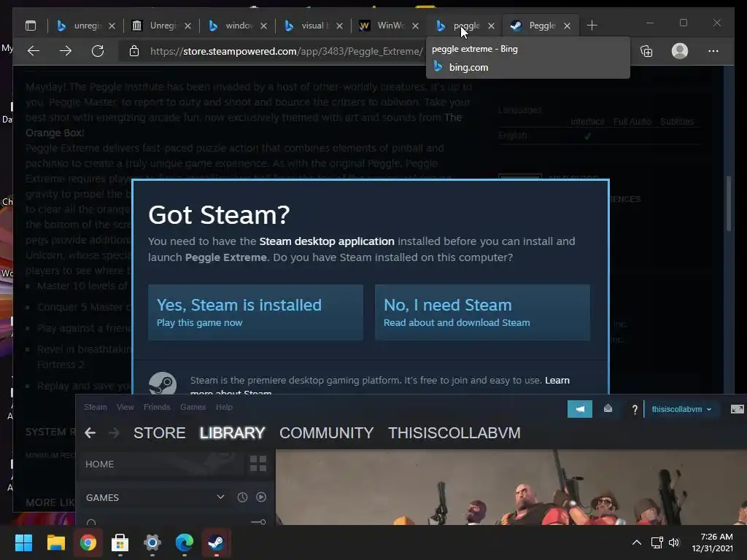Open THISISCOLLABVM profile section
The image size is (747, 560).
[x=454, y=433]
